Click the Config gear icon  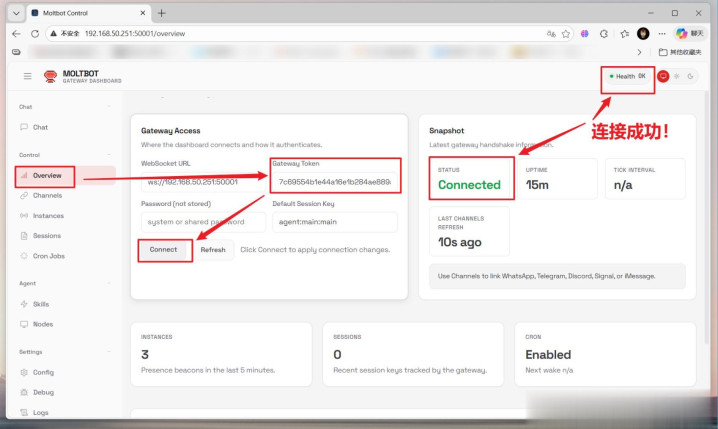click(x=24, y=372)
